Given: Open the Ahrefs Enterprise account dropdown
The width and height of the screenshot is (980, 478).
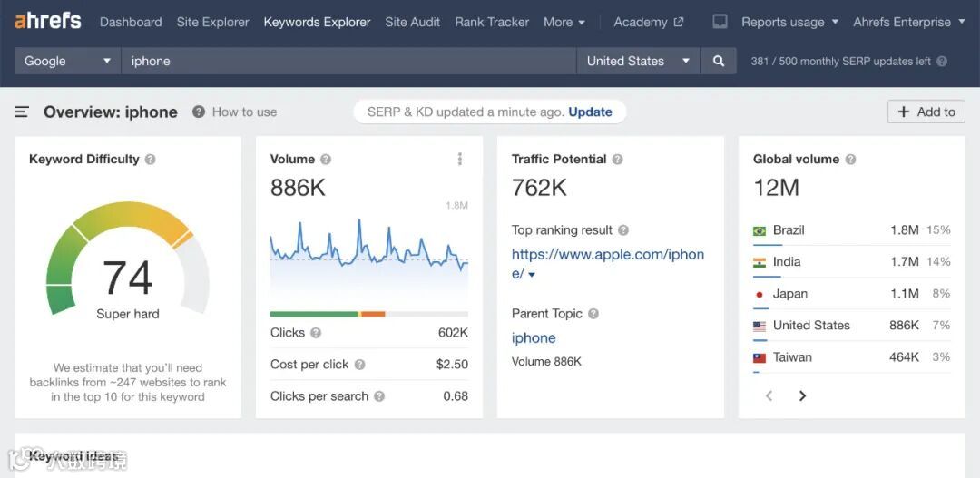Looking at the screenshot, I should click(910, 22).
